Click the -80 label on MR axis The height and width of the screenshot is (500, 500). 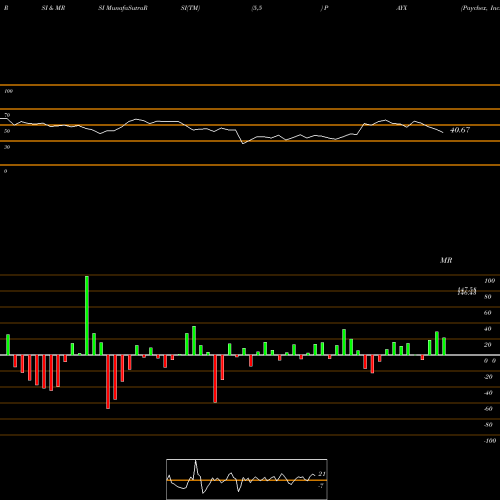pos(488,425)
